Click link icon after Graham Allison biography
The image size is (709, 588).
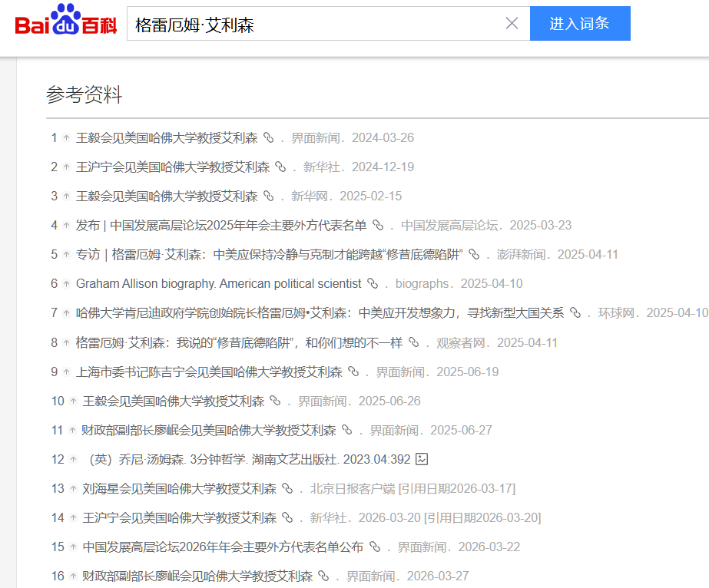(x=373, y=283)
